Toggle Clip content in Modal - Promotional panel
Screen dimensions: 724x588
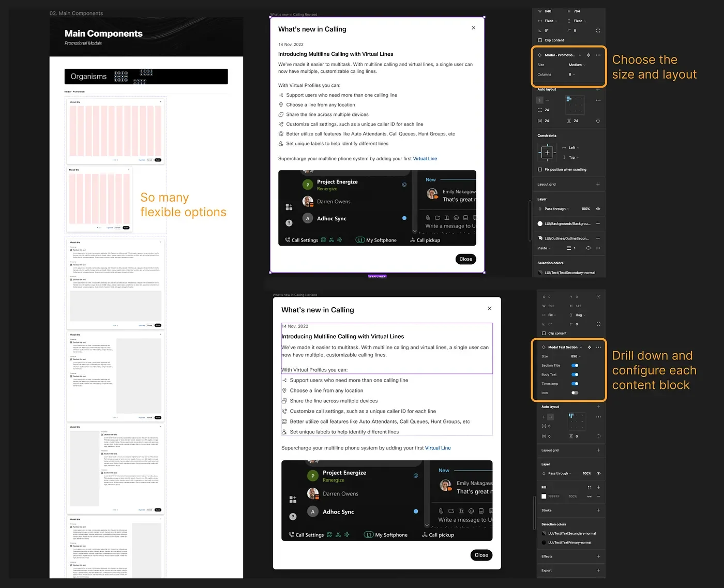[540, 40]
